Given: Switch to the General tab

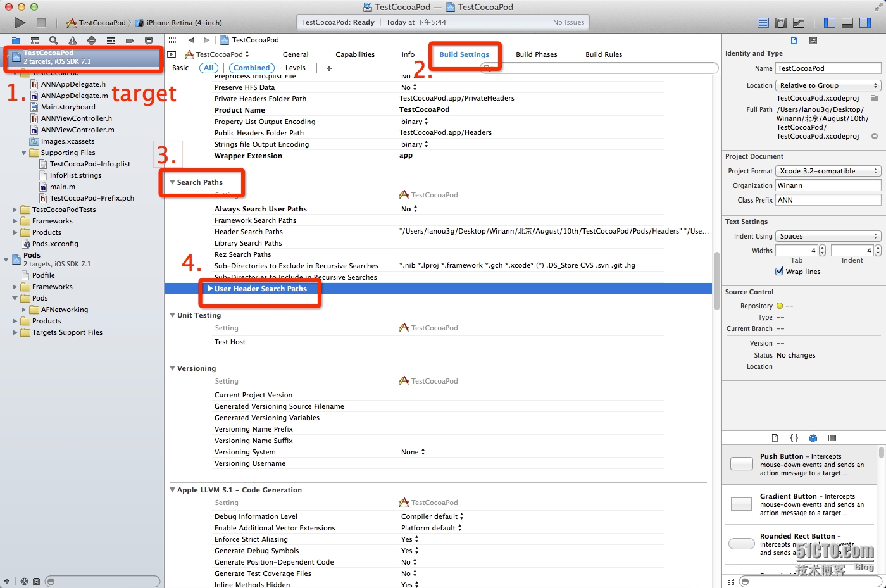Looking at the screenshot, I should coord(296,54).
